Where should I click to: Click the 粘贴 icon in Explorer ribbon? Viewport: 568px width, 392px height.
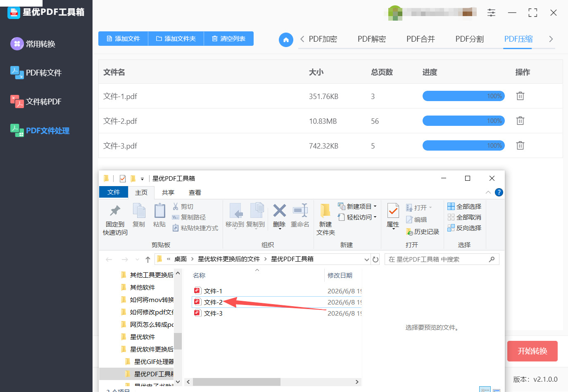pos(159,211)
